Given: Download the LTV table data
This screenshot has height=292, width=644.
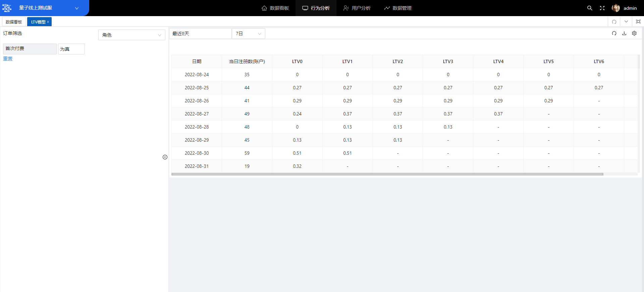Looking at the screenshot, I should (624, 33).
